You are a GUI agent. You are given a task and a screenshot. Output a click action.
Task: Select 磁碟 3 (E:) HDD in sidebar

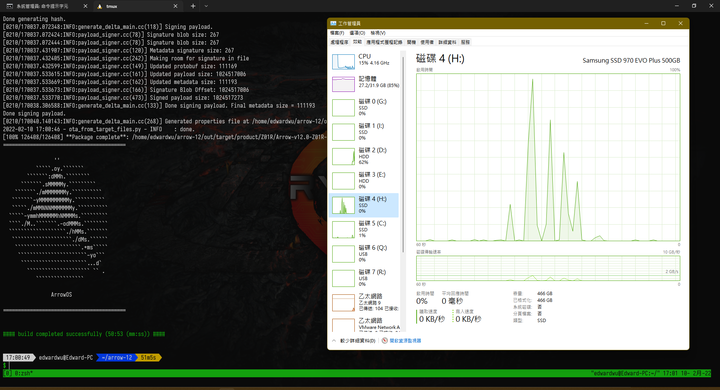pos(364,181)
